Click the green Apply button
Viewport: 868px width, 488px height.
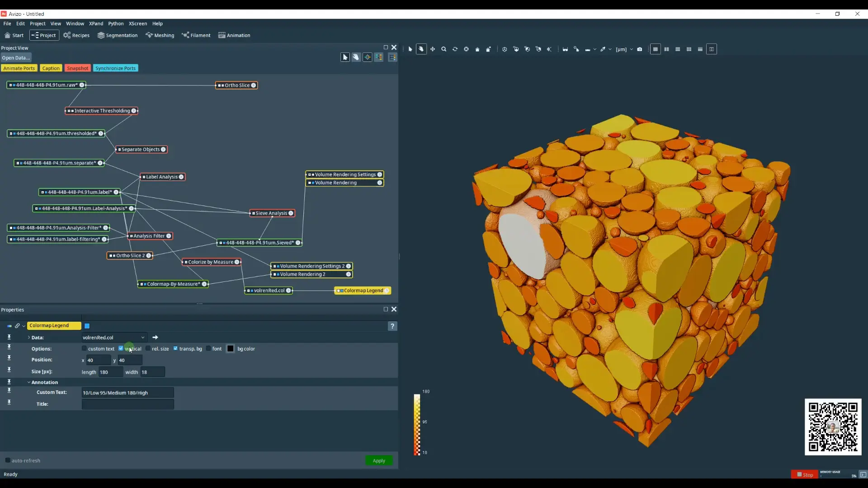tap(379, 460)
